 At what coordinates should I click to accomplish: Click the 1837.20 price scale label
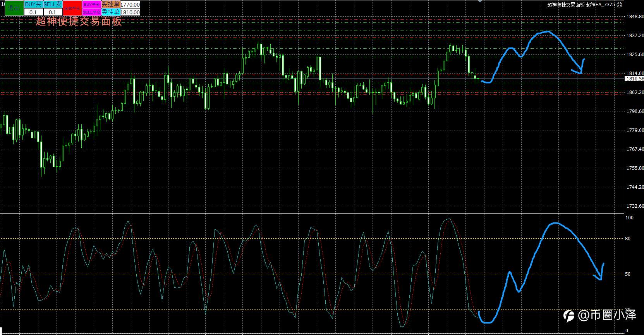pyautogui.click(x=635, y=36)
